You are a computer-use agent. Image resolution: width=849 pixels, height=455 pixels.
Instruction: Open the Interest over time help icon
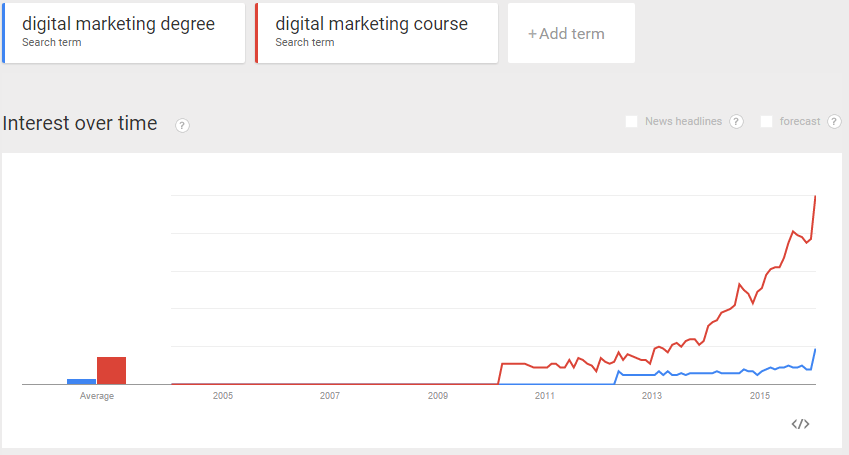(x=182, y=126)
